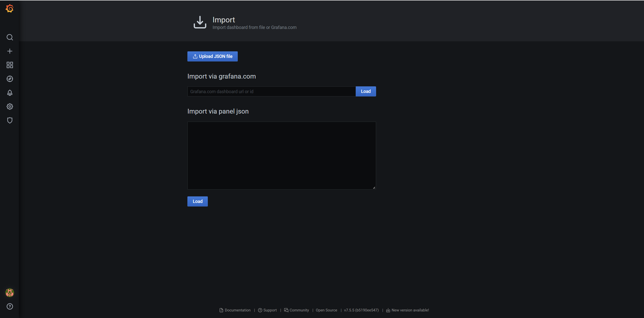Click Load next to the grafana.com field
Screen dimensions: 644x318
(366, 91)
